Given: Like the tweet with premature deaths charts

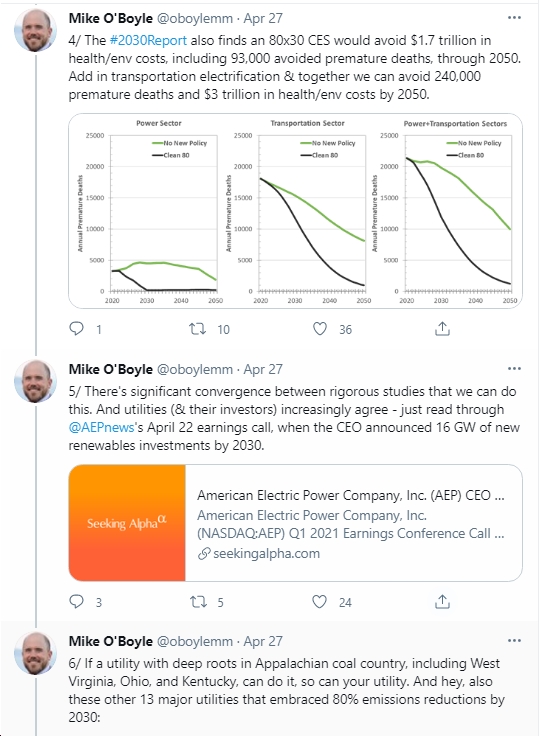Looking at the screenshot, I should click(320, 329).
